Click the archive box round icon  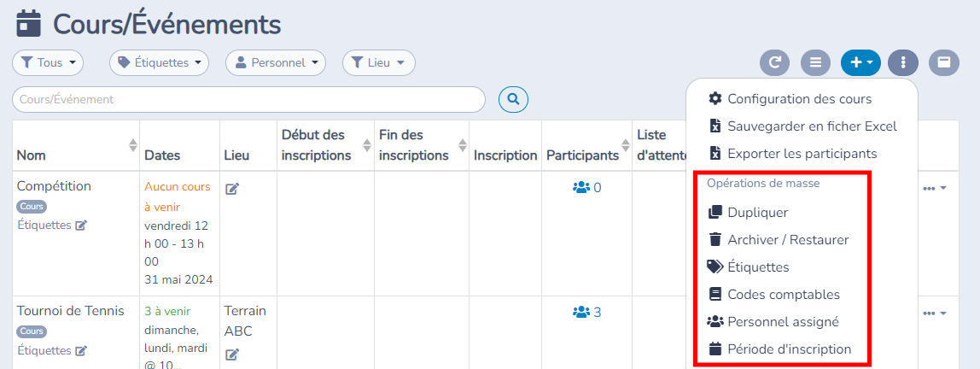pos(944,62)
